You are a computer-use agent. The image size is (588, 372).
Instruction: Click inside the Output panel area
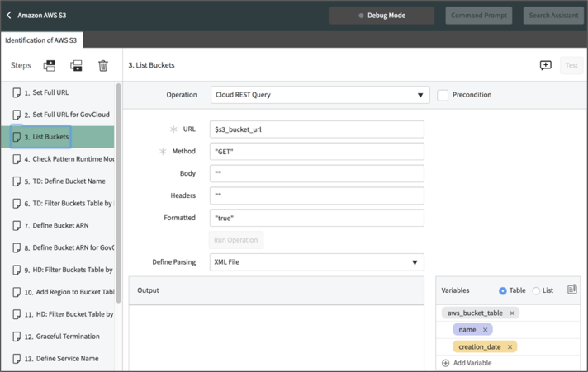point(277,338)
